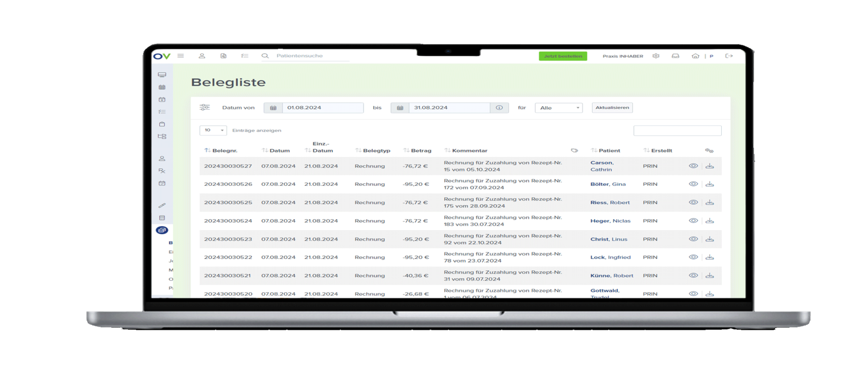
Task: View receipt 202430030526 with the eye icon
Action: point(693,184)
